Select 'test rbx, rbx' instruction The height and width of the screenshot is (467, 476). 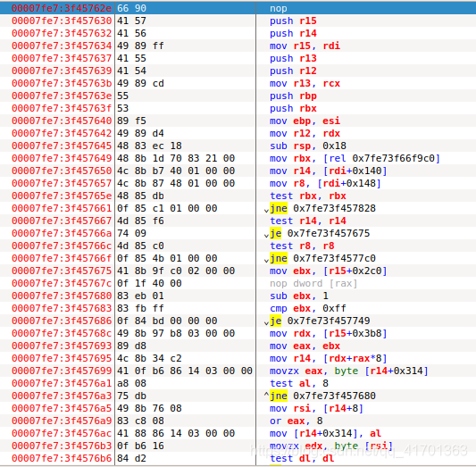click(308, 196)
